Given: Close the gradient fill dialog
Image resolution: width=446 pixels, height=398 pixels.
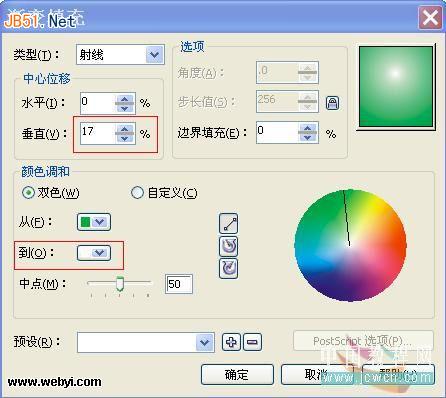Looking at the screenshot, I should (430, 17).
